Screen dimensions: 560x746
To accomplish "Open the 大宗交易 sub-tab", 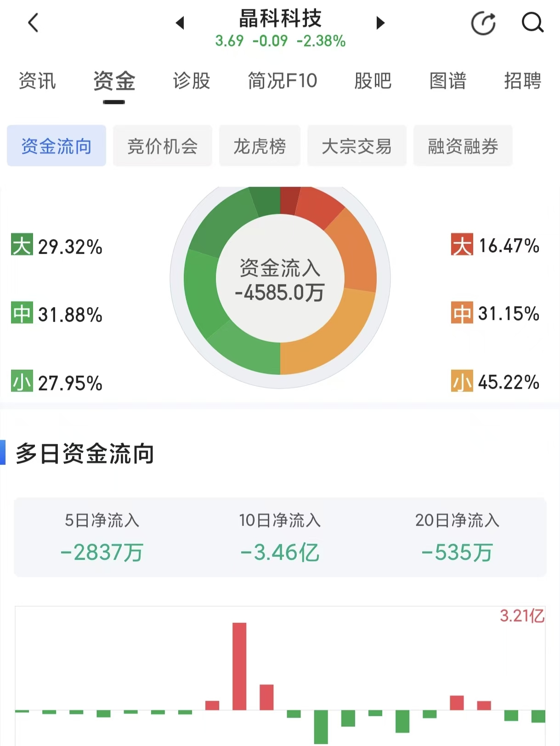I will [x=357, y=146].
